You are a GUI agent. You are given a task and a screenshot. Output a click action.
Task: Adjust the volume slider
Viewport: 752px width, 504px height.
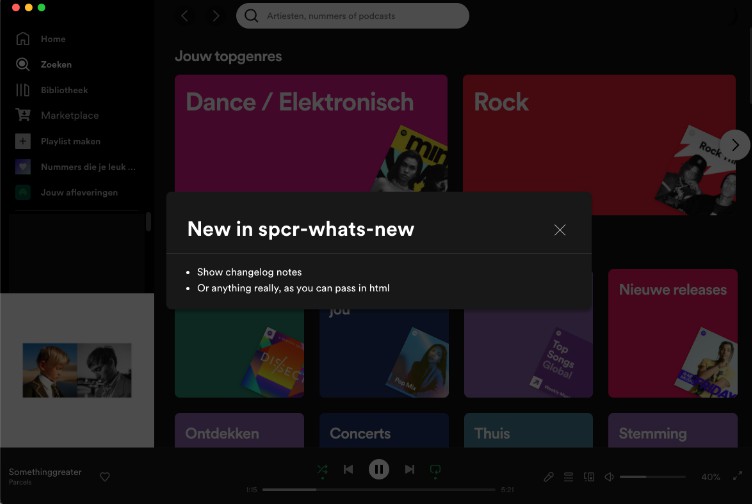pos(652,477)
